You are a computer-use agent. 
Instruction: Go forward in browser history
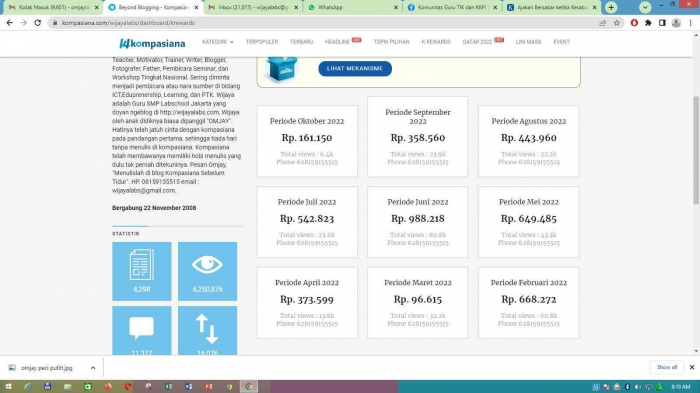(x=23, y=23)
